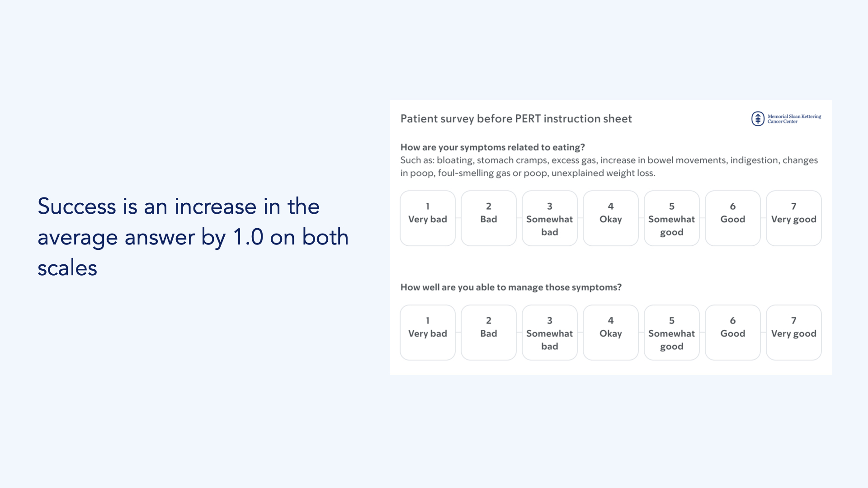
Task: Click the Memorial Sloan Kettering logo icon
Action: click(758, 119)
